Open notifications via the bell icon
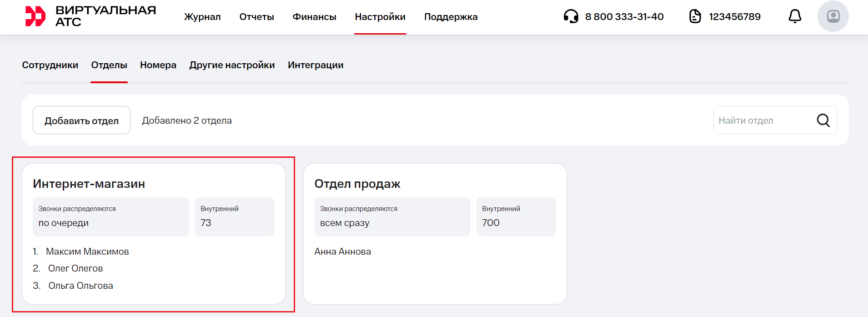This screenshot has width=868, height=317. (x=794, y=16)
